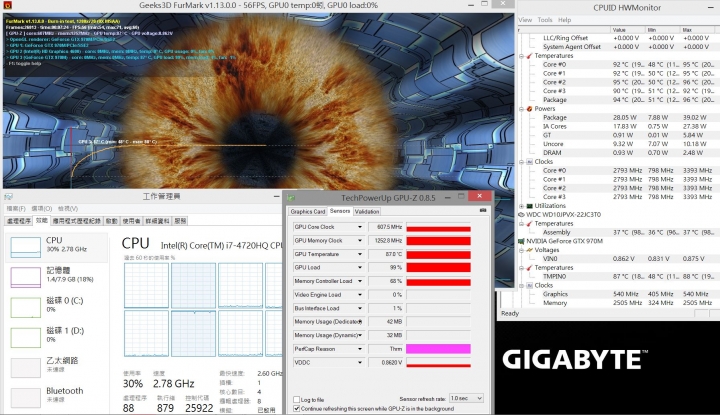
Task: Switch to Validation tab in GPU-Z
Action: [367, 212]
